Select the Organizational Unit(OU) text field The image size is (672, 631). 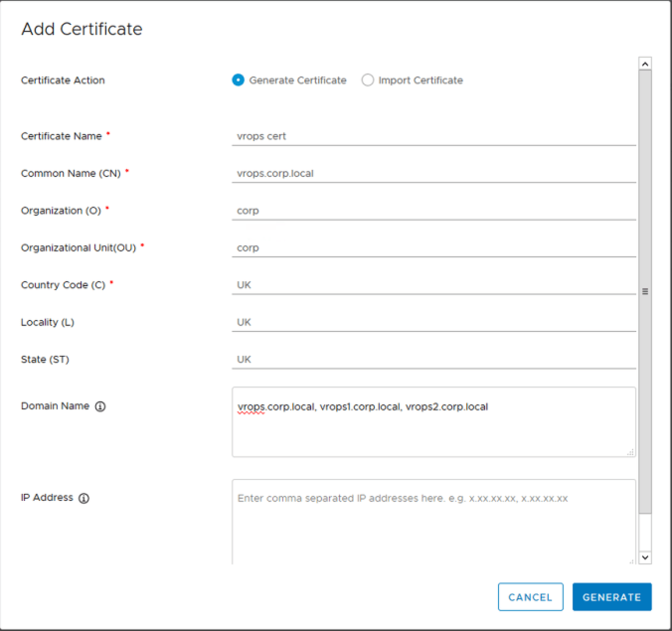(433, 247)
